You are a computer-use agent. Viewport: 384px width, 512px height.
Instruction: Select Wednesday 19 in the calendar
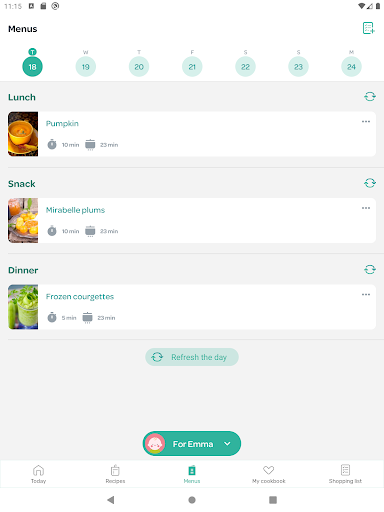(86, 67)
